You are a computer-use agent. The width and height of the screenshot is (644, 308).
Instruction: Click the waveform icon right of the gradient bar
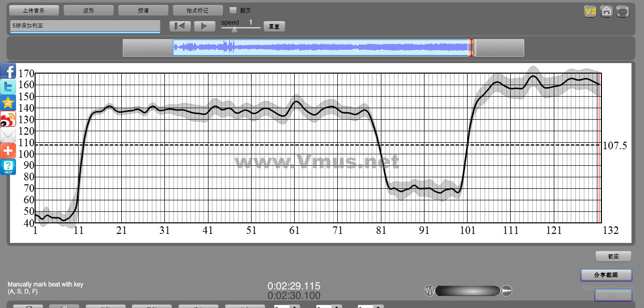coord(507,290)
